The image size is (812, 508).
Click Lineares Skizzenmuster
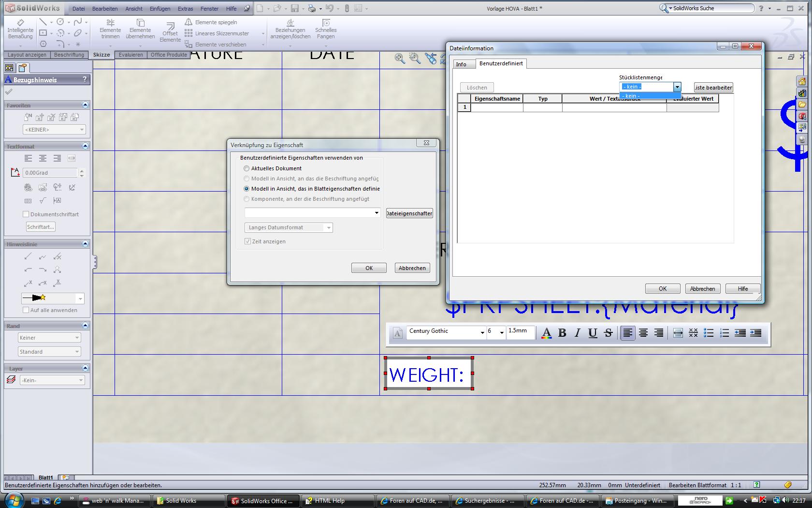point(217,33)
